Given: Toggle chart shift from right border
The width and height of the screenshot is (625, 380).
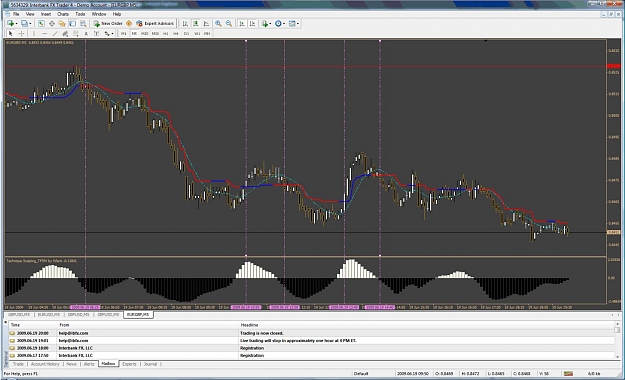Looking at the screenshot, I should click(x=252, y=24).
